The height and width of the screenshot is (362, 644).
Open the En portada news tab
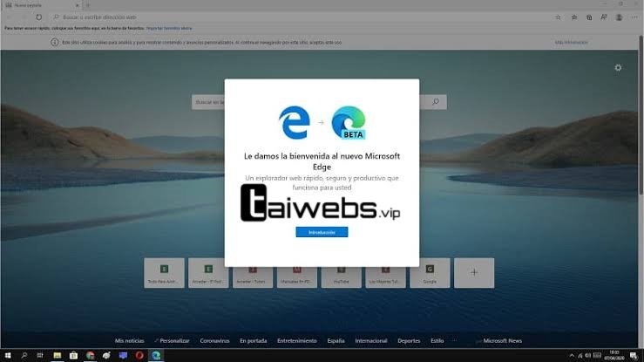pyautogui.click(x=253, y=341)
